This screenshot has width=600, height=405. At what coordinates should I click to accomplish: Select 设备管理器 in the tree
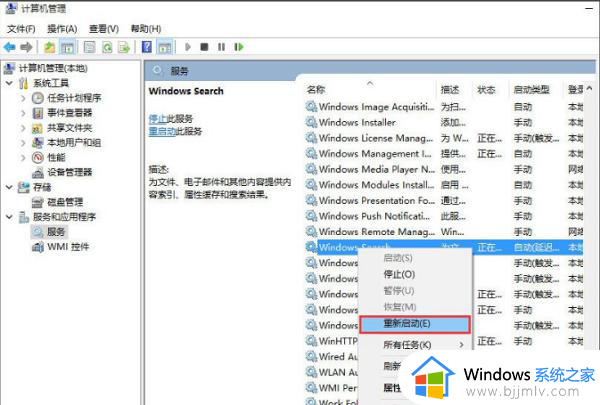click(69, 172)
